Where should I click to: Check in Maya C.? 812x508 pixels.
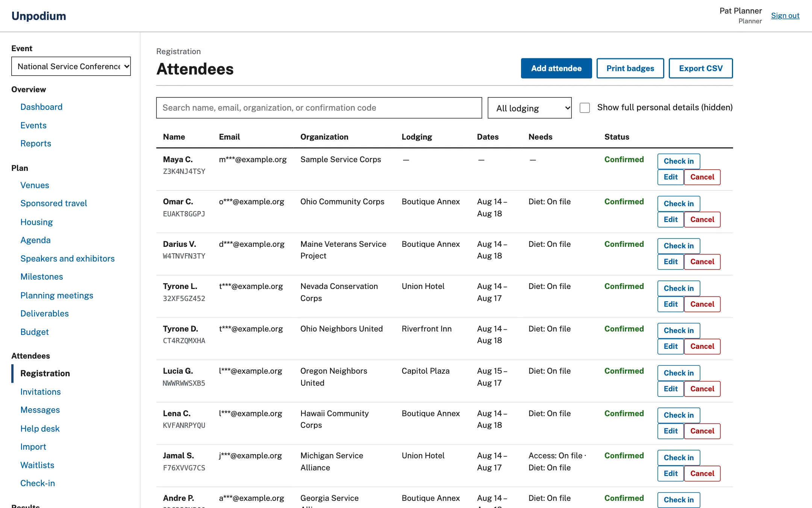(679, 161)
